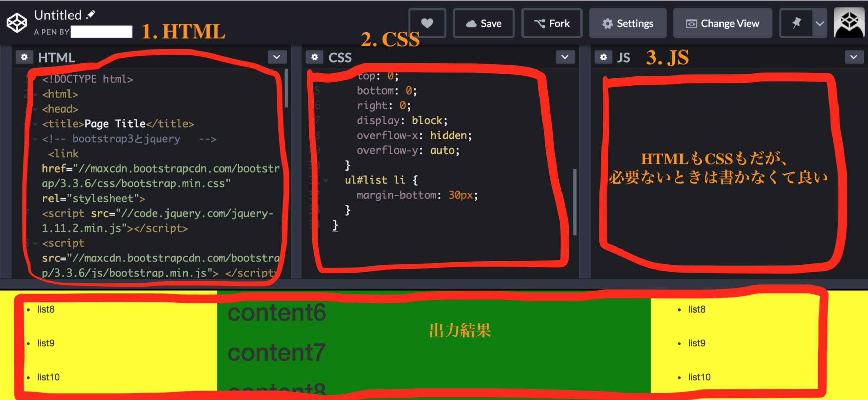Expand the JS panel dropdown chevron

tap(853, 57)
